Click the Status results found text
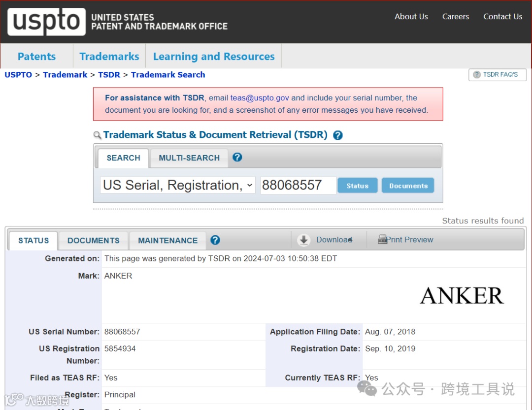532x410 pixels. 483,221
